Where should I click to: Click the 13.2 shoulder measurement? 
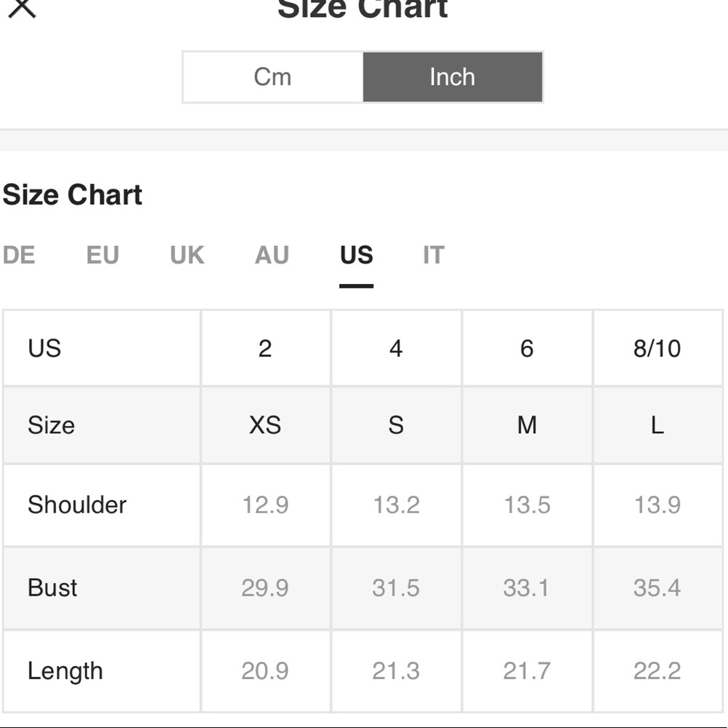tap(396, 505)
